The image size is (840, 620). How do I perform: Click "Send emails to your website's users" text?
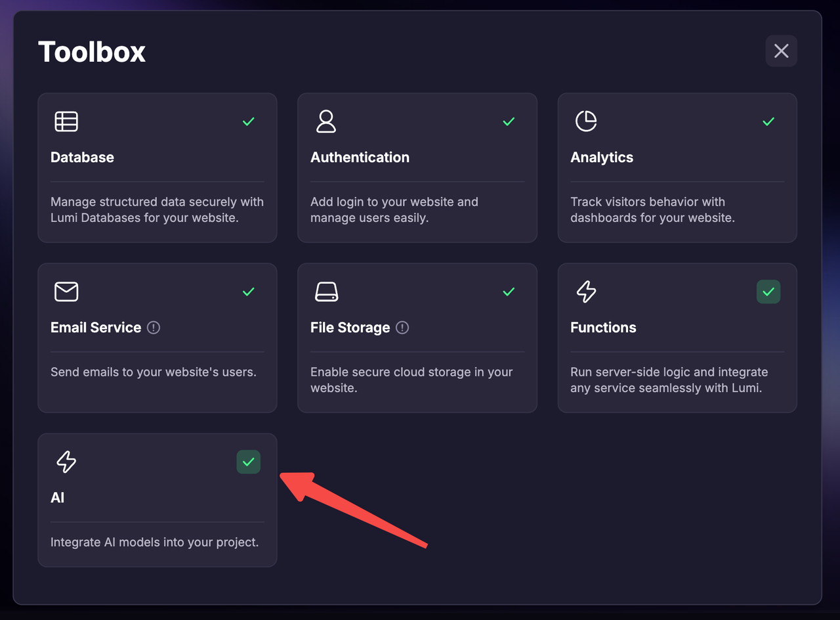click(154, 372)
